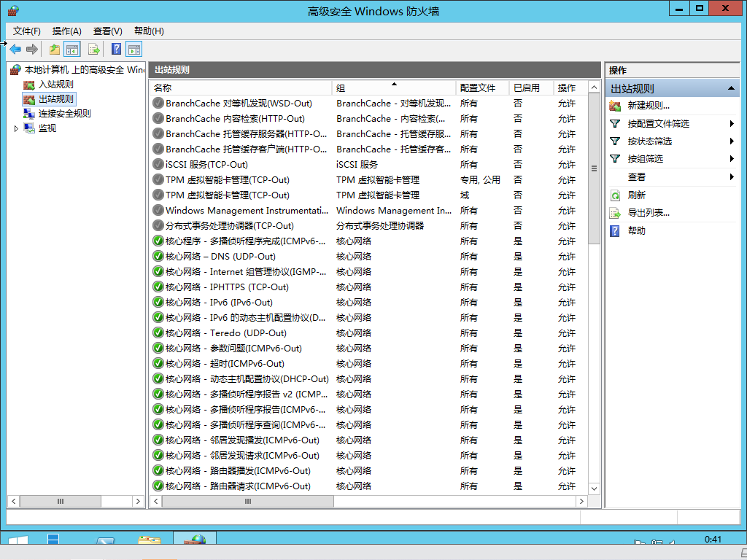Click the Windows Start button in taskbar

(x=18, y=540)
